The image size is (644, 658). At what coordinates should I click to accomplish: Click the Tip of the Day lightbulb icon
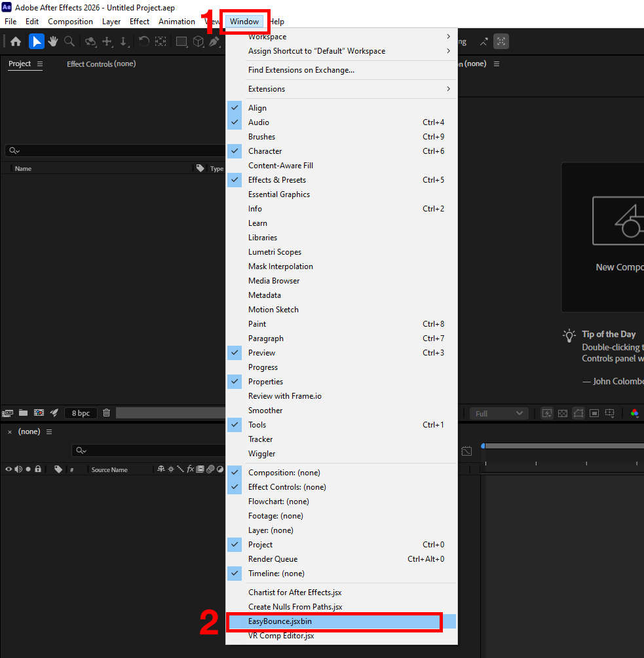click(x=569, y=336)
